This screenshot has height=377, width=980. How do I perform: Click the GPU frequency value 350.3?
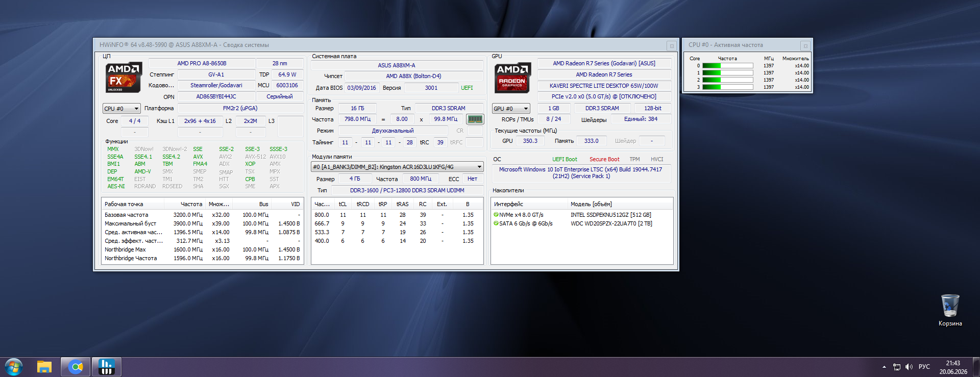pyautogui.click(x=530, y=141)
